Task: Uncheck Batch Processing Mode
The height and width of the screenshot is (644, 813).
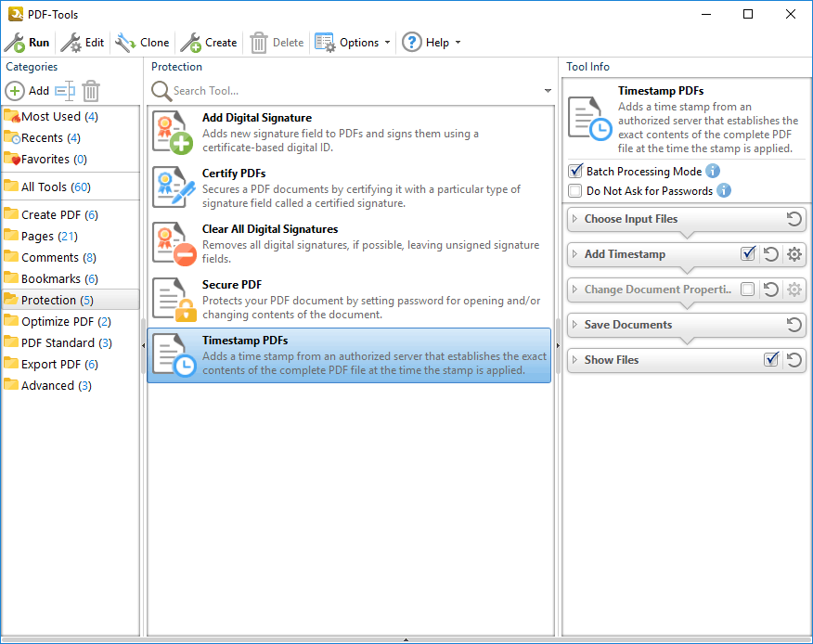Action: [575, 172]
